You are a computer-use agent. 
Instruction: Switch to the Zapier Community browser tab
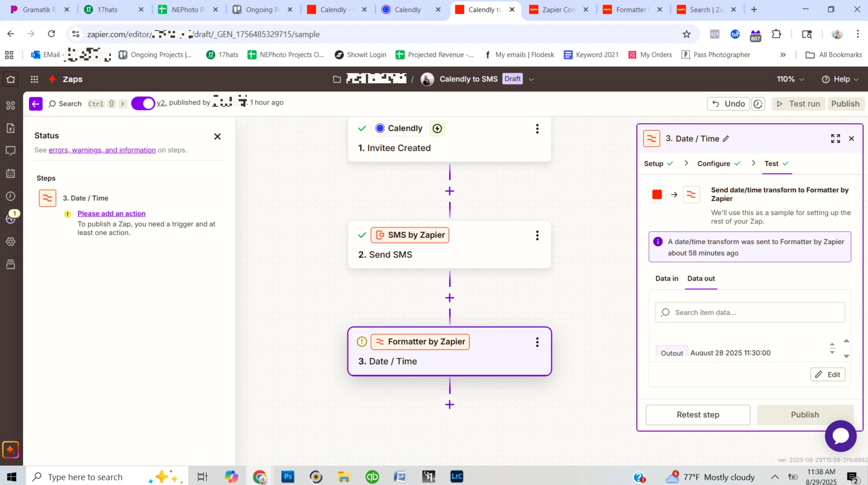pyautogui.click(x=559, y=10)
